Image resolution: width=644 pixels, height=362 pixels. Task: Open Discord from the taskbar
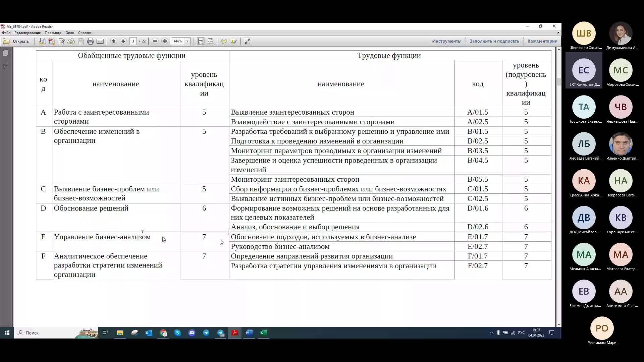(x=192, y=333)
